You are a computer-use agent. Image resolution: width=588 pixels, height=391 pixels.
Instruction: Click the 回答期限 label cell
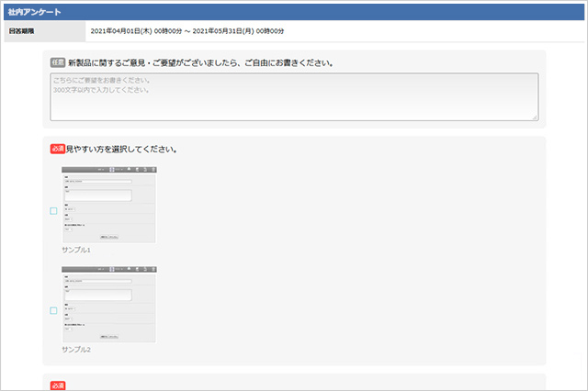[x=45, y=31]
